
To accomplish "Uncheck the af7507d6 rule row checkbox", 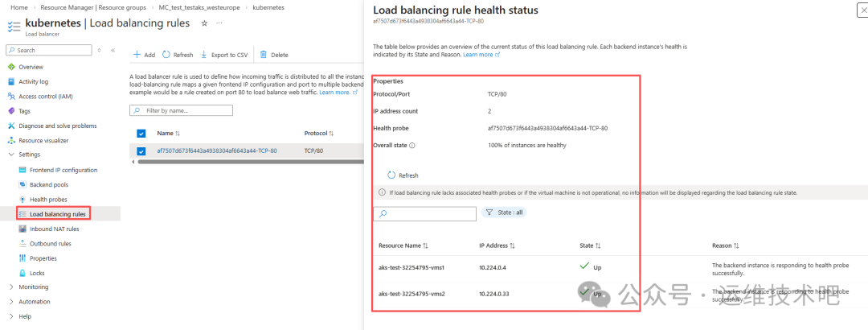I will (141, 151).
